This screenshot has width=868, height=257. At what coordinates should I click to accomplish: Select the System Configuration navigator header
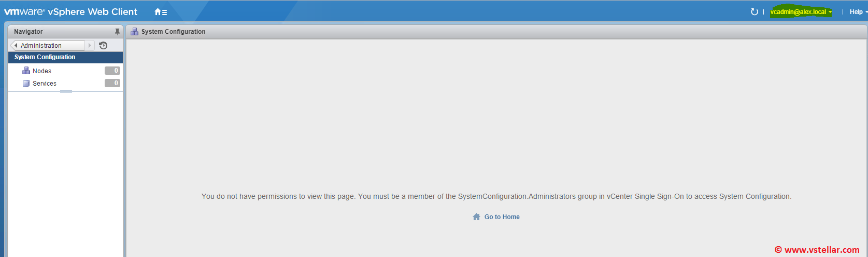point(45,57)
